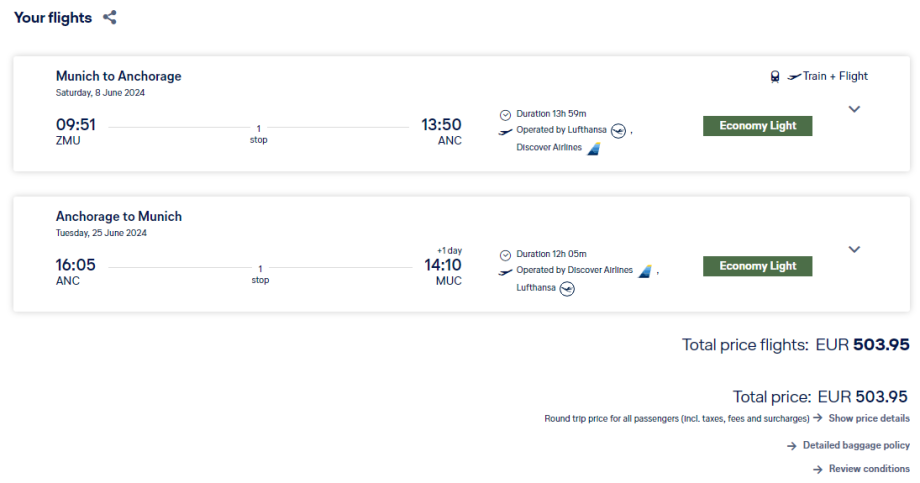Open the Show price details link
920x483 pixels.
869,418
